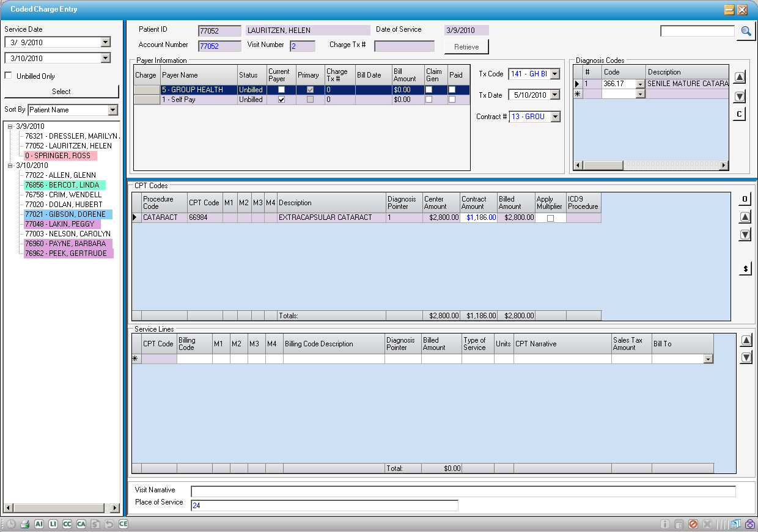Click the AI toolbar icon

(39, 524)
